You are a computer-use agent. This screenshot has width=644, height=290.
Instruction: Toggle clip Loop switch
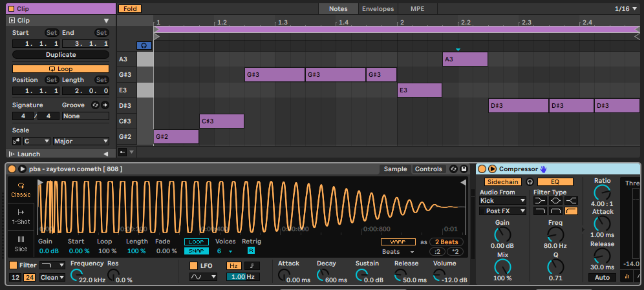(x=61, y=69)
